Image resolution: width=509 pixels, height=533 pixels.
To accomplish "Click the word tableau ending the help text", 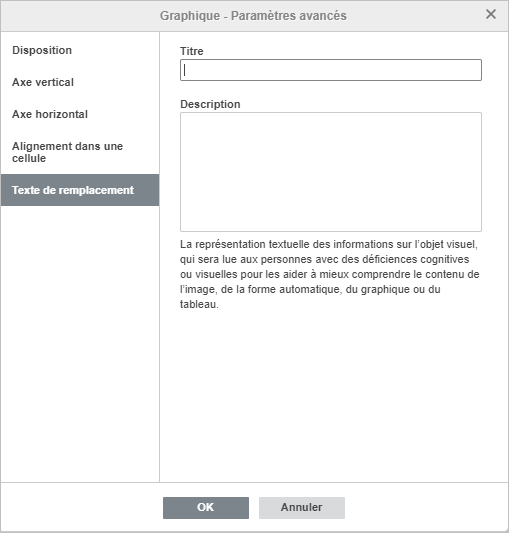I will point(199,304).
